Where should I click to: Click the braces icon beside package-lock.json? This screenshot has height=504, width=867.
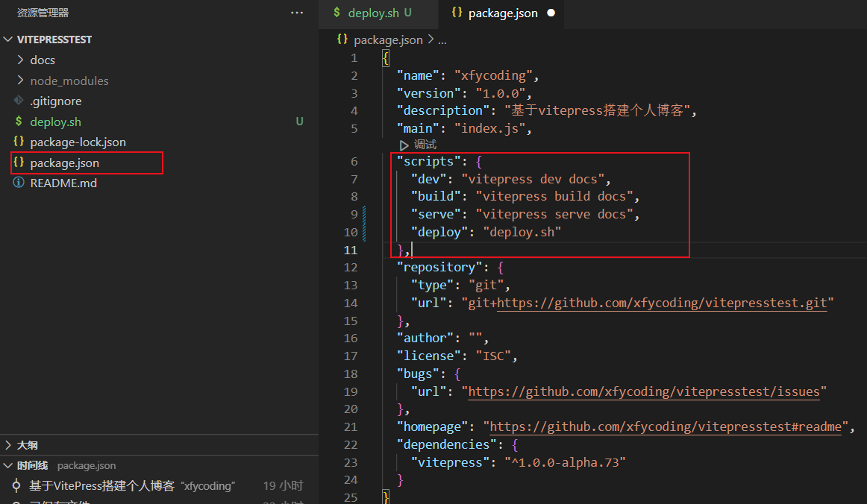(19, 142)
